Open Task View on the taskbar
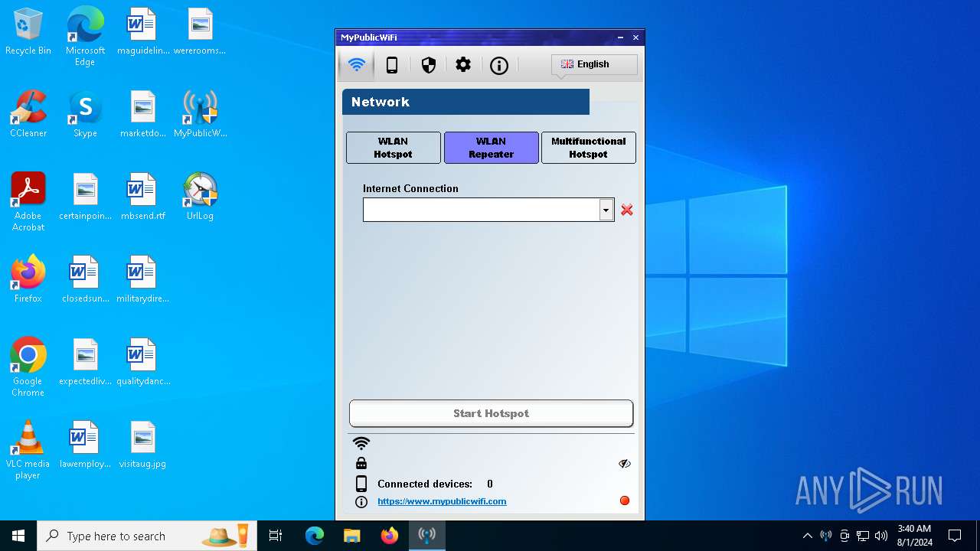 (x=276, y=536)
